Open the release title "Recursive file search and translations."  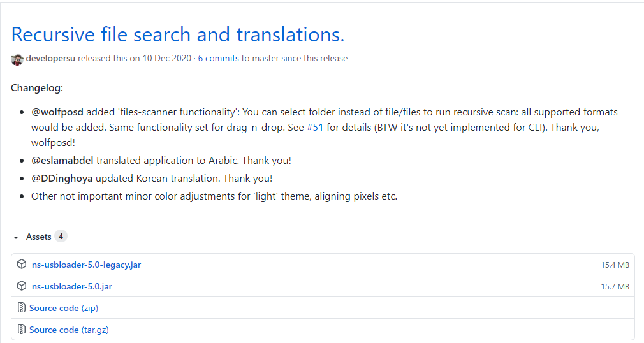[x=178, y=34]
